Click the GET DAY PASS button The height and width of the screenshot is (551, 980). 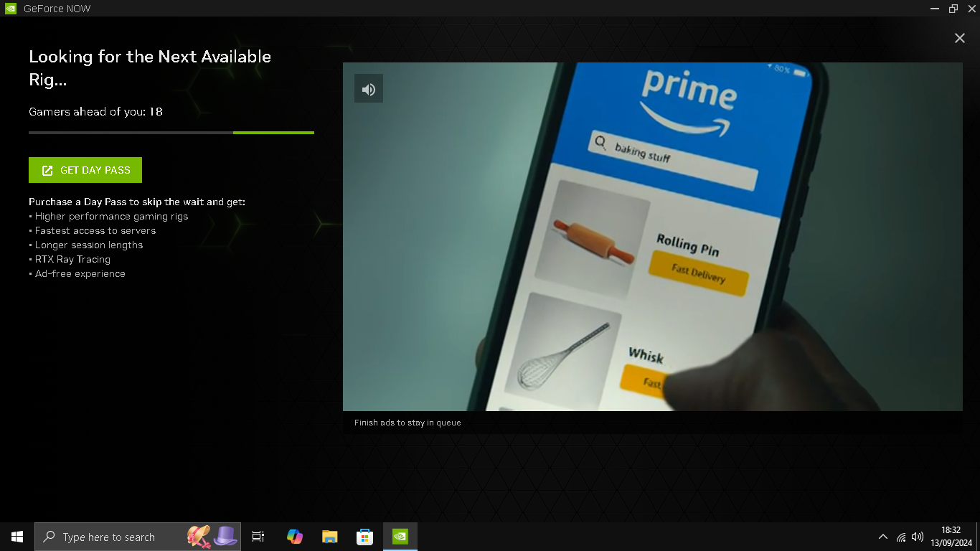tap(85, 170)
